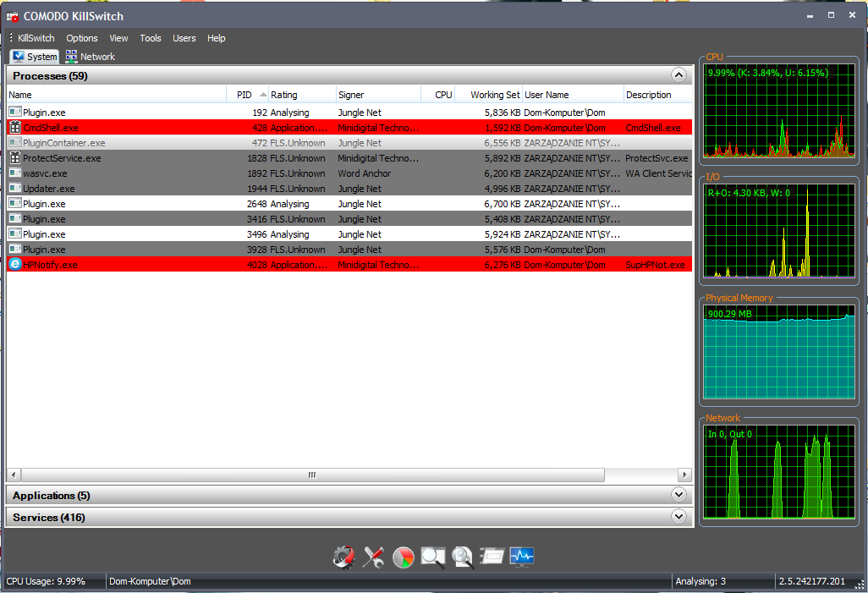Click the WA Client Servic description cell
The width and height of the screenshot is (868, 593).
point(658,173)
